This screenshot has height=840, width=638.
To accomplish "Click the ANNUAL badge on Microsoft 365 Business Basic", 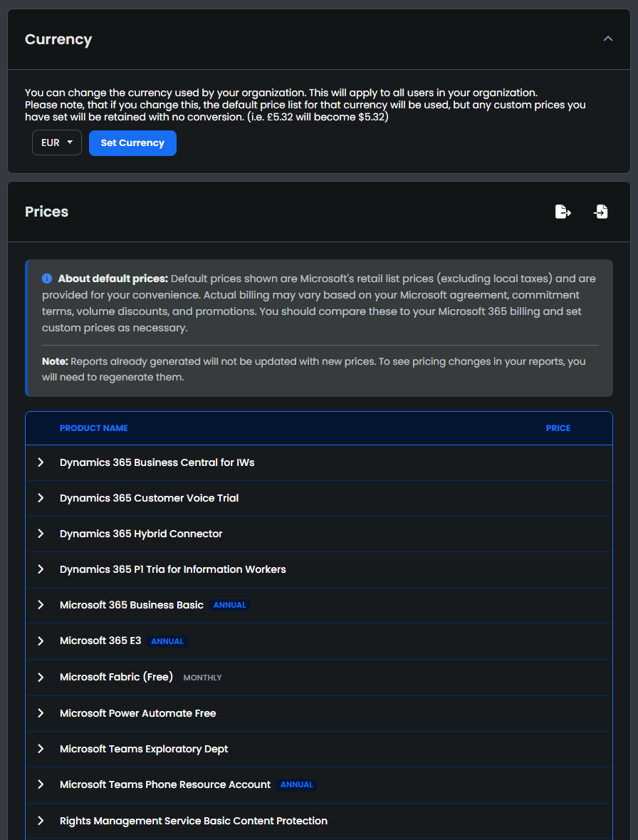I will pos(229,606).
